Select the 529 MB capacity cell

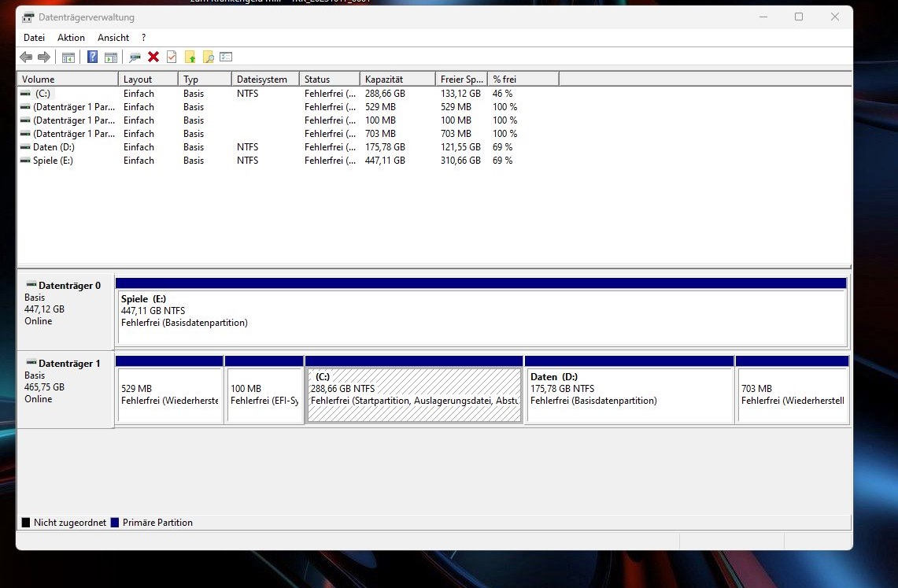(380, 107)
